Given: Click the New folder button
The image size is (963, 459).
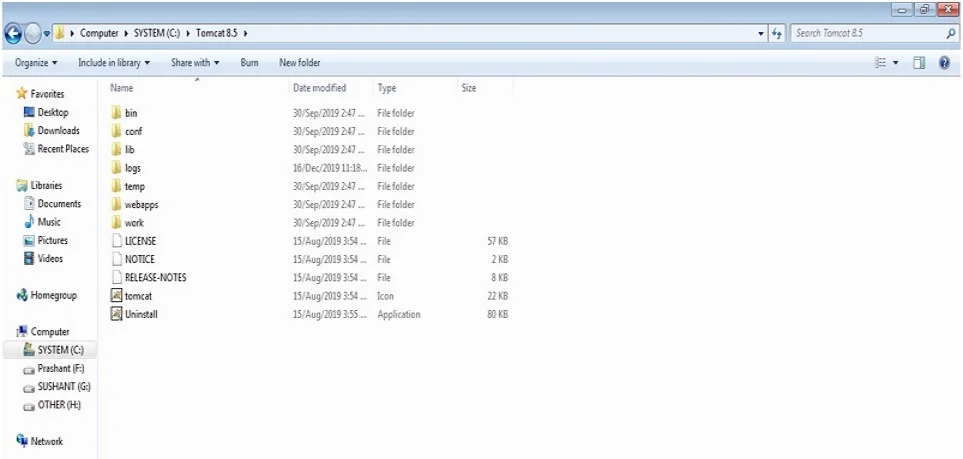Looking at the screenshot, I should [300, 63].
